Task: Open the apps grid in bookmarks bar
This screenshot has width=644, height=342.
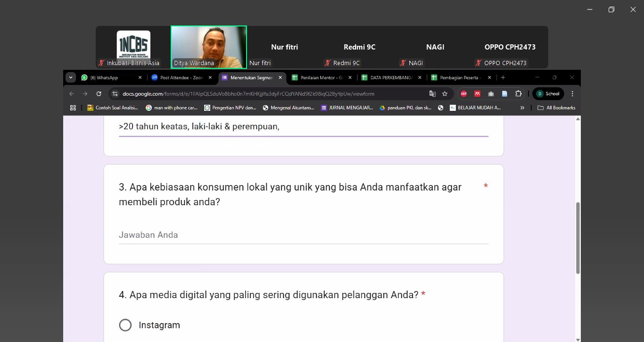Action: click(73, 108)
